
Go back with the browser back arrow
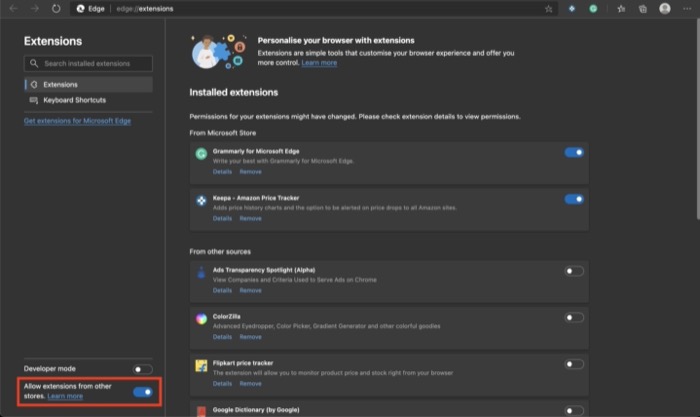click(x=13, y=8)
